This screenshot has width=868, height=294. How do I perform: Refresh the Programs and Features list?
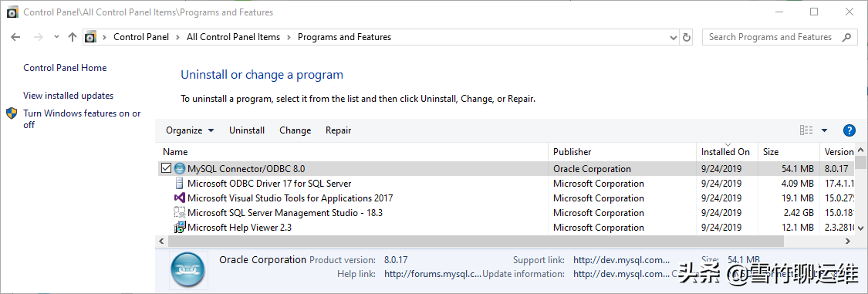(687, 37)
